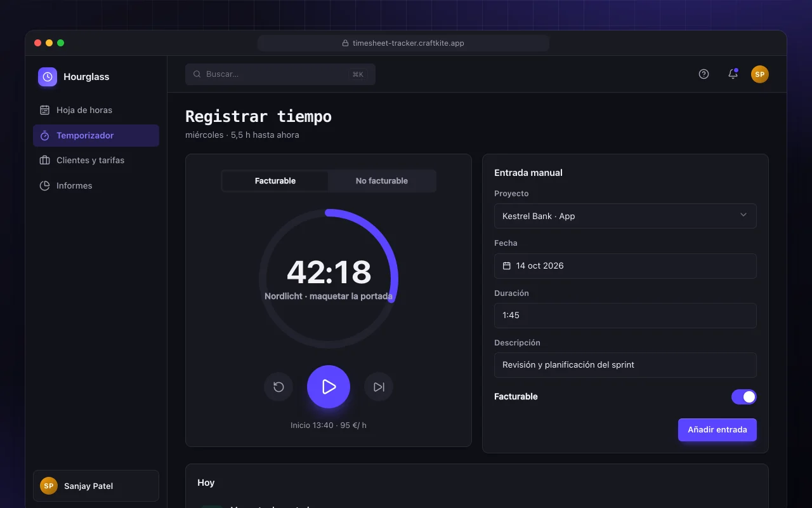Open the help question-mark icon

click(704, 74)
